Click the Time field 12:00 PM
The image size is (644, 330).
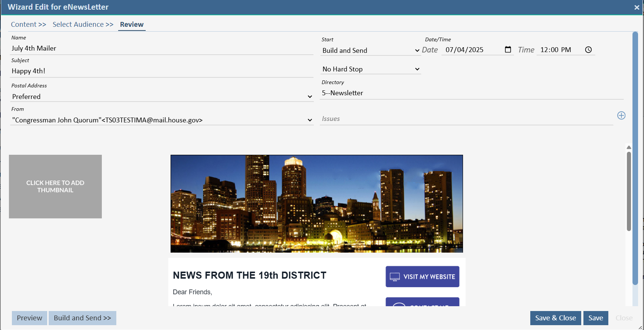(x=566, y=50)
